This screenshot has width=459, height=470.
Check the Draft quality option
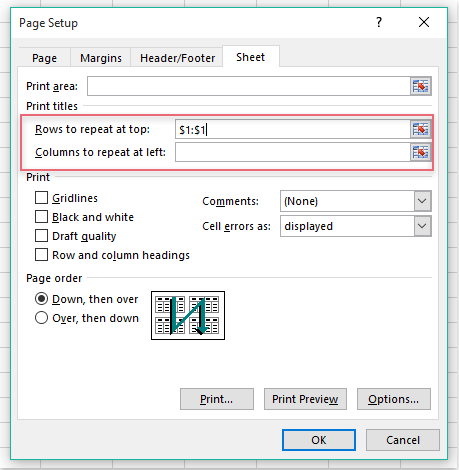(x=41, y=236)
